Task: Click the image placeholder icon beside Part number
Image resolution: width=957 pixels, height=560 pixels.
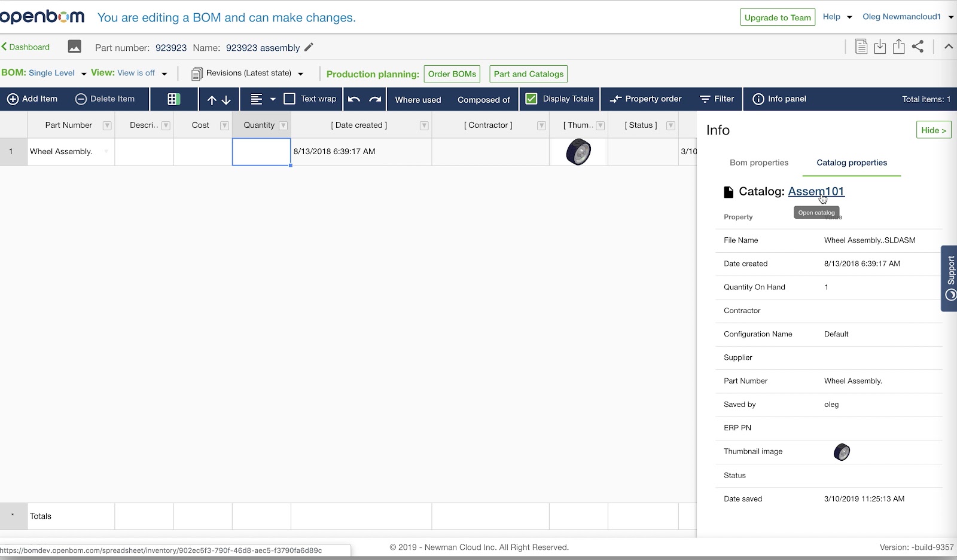Action: coord(74,47)
